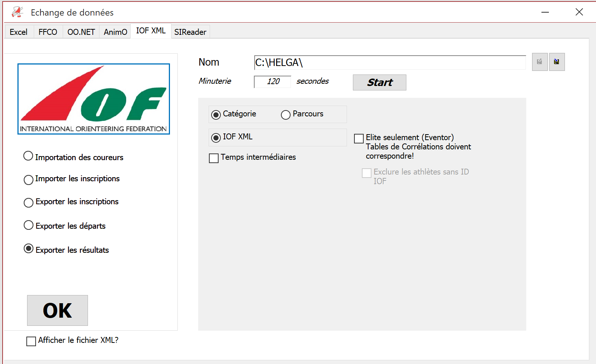The height and width of the screenshot is (364, 596).
Task: Choose the Parcours radio button
Action: tap(286, 115)
